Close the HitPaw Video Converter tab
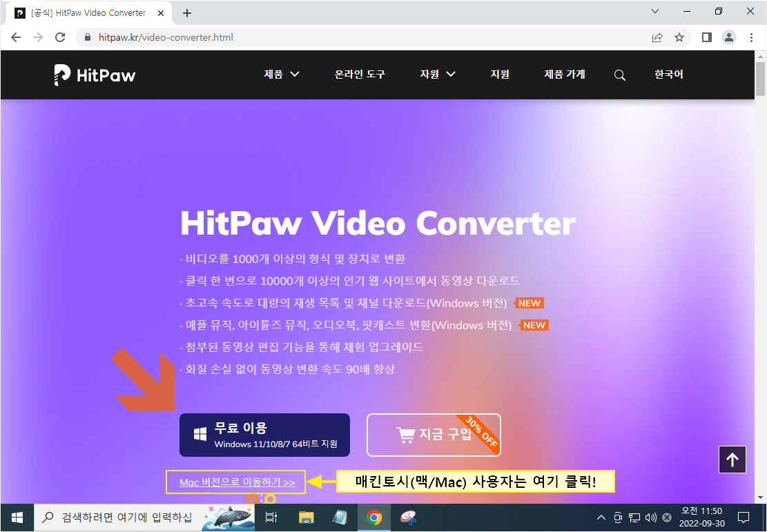Screen dimensions: 767x532 point(160,13)
